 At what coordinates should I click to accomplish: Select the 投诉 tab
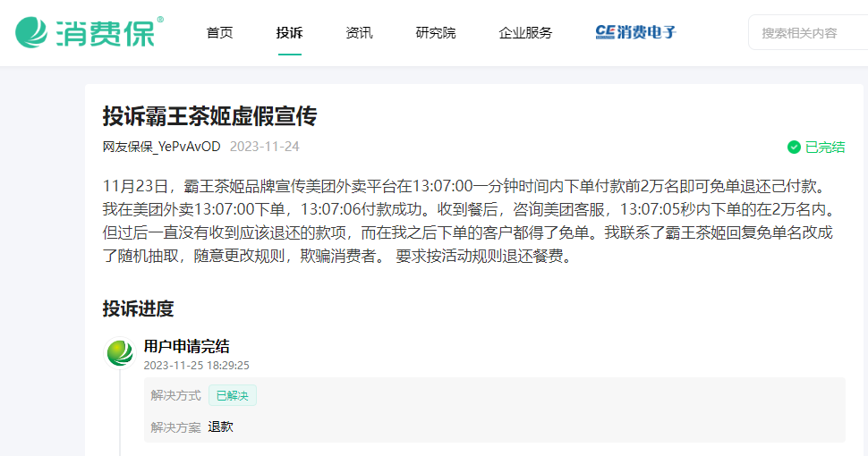(290, 33)
